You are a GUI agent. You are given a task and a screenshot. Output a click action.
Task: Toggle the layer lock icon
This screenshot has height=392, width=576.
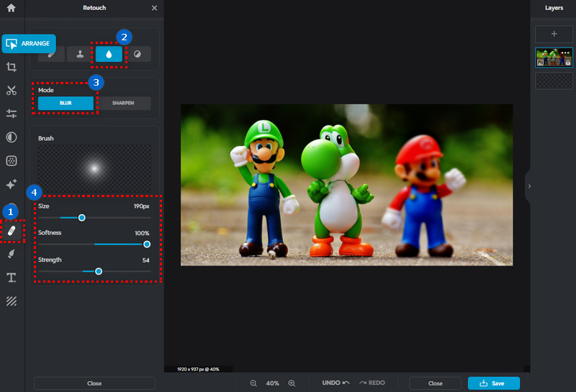[568, 63]
